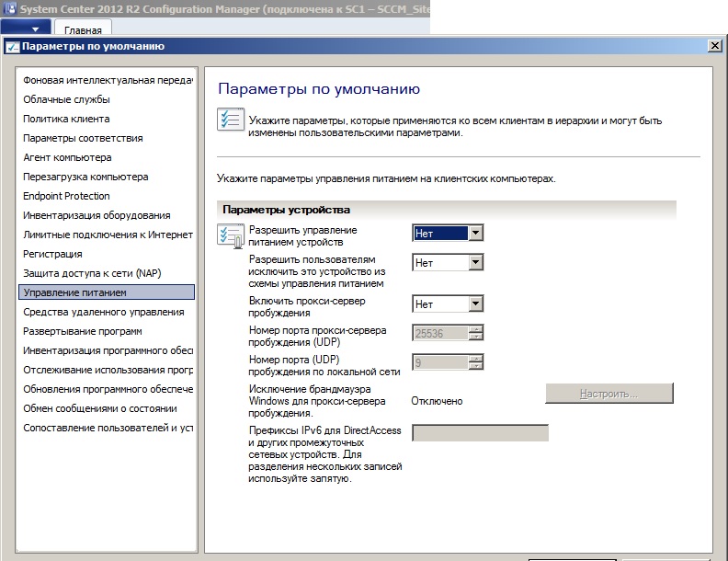
Task: Increase the proxy port 25536 value
Action: [x=475, y=329]
